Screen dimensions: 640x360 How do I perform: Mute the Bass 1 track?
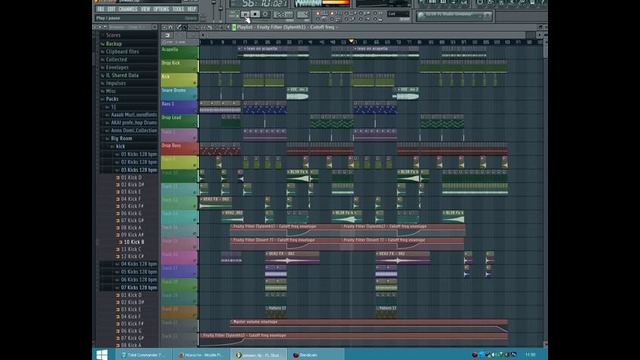coord(195,111)
